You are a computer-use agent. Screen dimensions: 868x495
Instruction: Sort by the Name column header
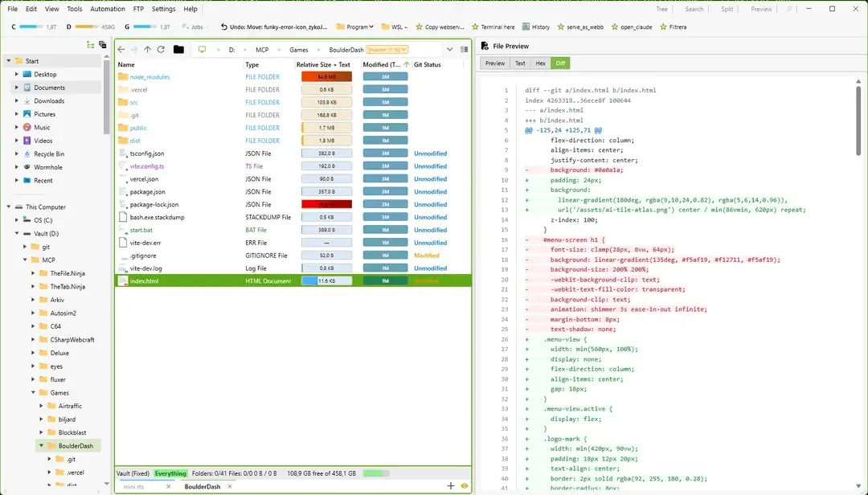[125, 65]
